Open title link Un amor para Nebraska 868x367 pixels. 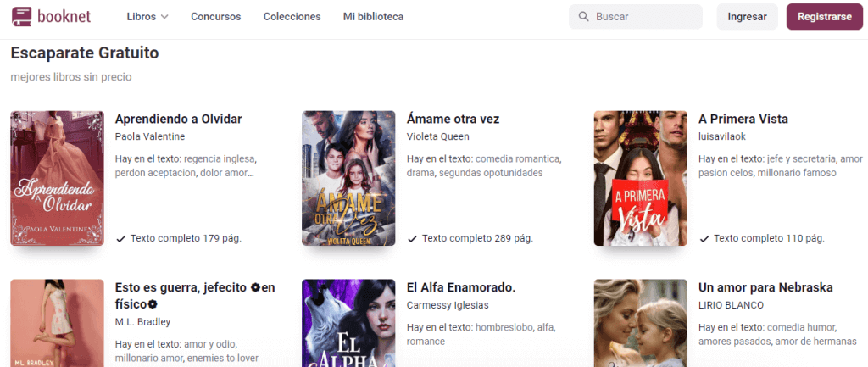pos(765,288)
